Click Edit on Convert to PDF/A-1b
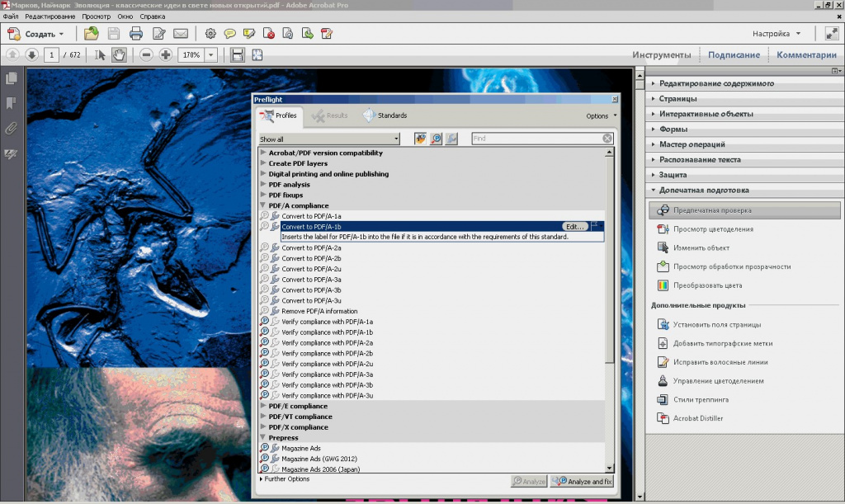 coord(575,227)
